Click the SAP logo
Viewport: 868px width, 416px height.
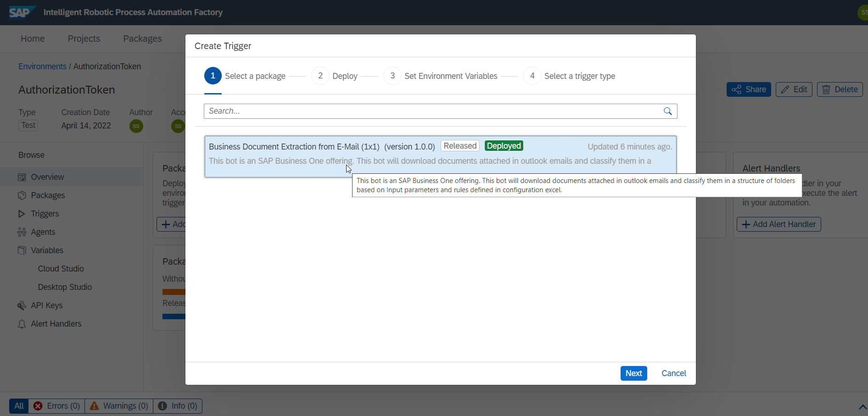(x=22, y=12)
